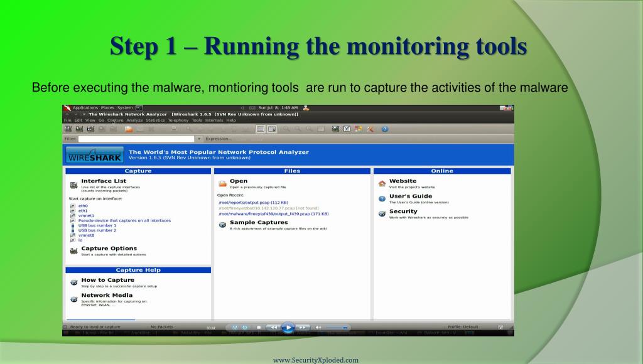643x364 pixels.
Task: Open the Edit menu
Action: coord(78,120)
